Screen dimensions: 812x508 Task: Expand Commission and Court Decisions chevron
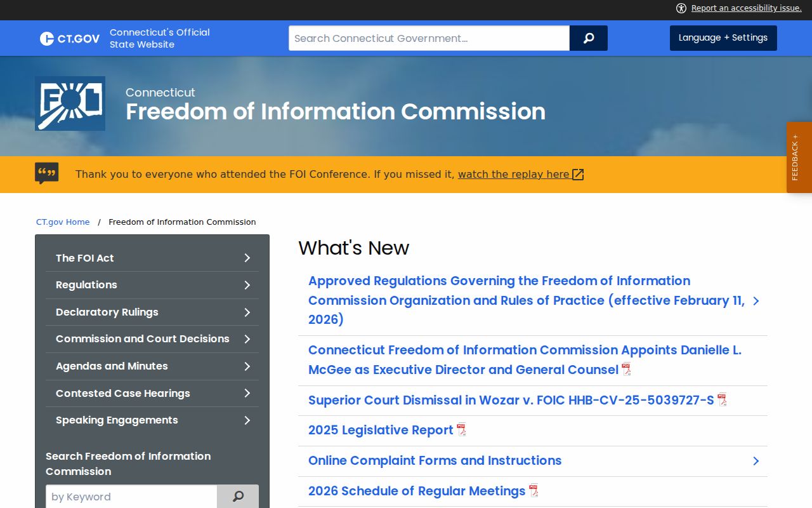(x=247, y=339)
